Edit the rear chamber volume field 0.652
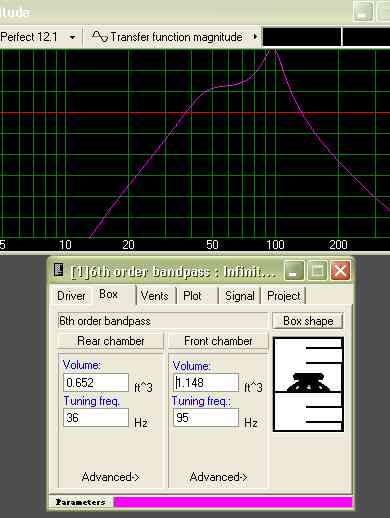 pos(96,382)
